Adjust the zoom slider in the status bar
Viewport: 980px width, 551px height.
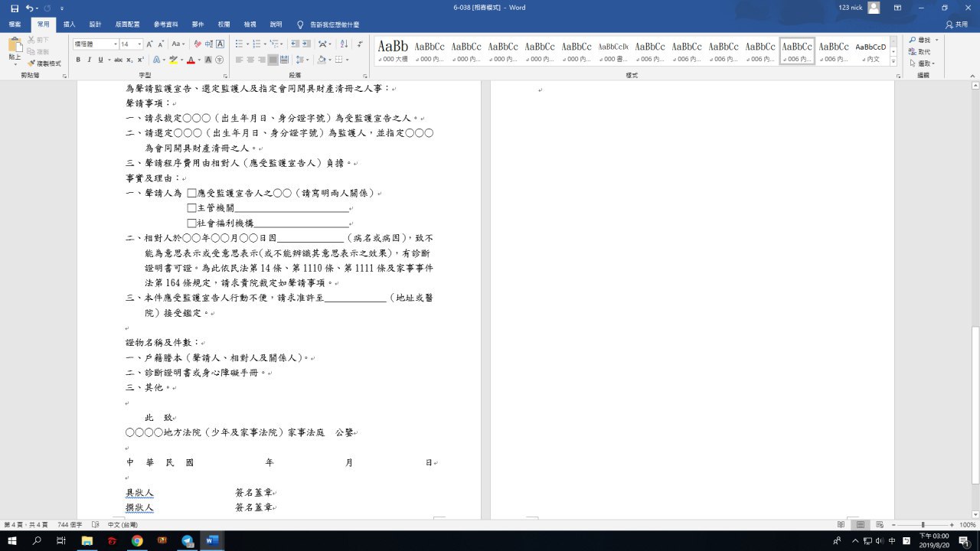pyautogui.click(x=923, y=525)
